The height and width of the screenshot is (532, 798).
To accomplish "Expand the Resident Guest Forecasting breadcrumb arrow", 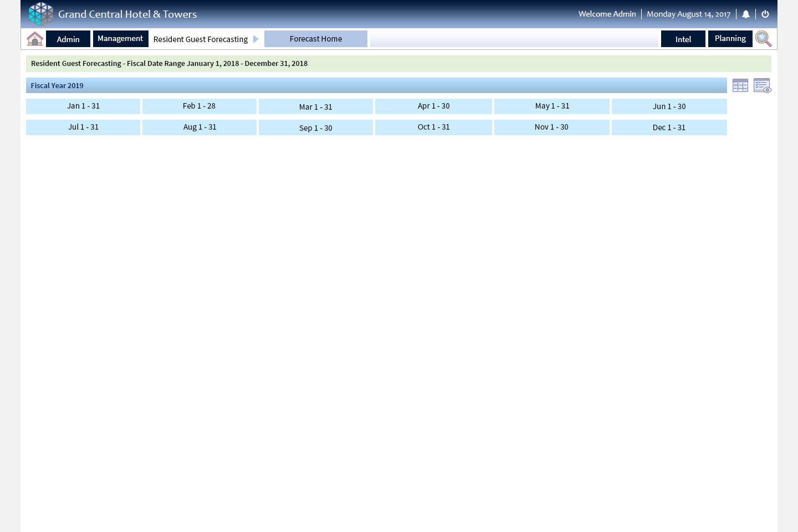I will (x=255, y=39).
